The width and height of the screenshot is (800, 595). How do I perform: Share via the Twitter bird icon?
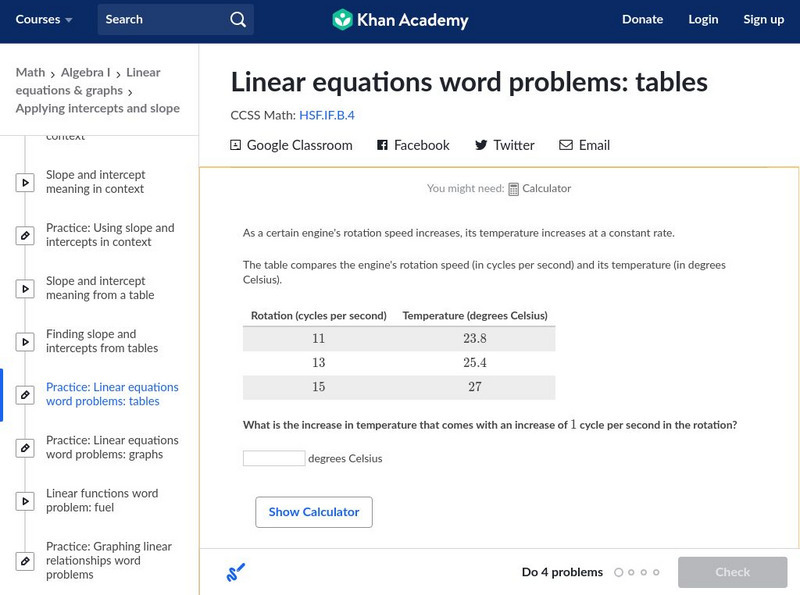tap(481, 145)
